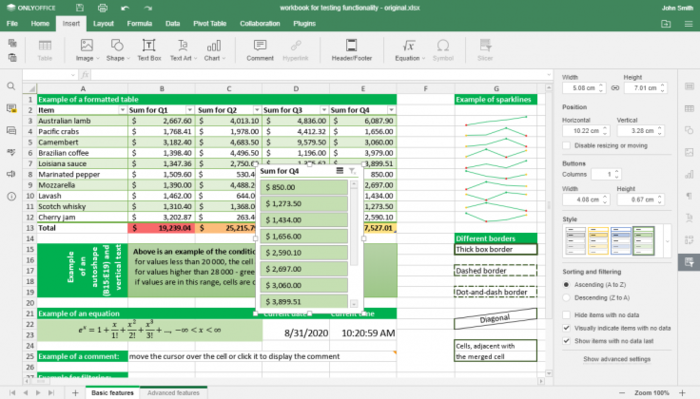
Task: Print the workbook using the printer icon
Action: tap(103, 8)
